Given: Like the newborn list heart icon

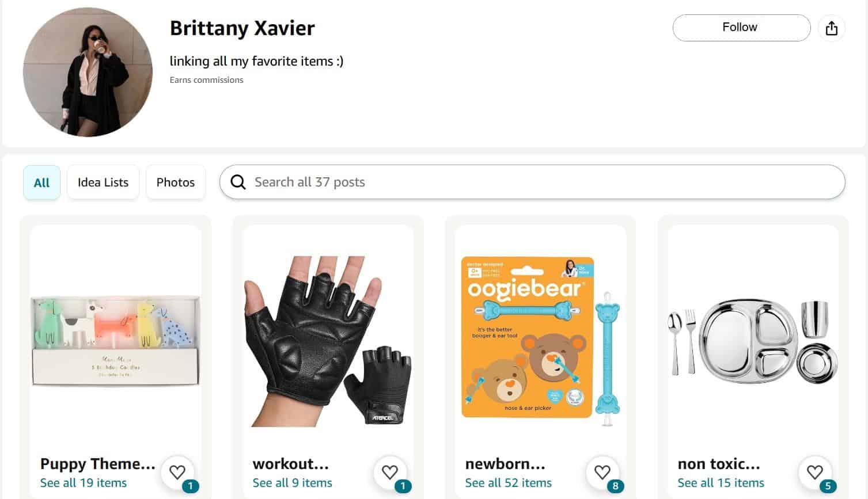Looking at the screenshot, I should point(602,473).
